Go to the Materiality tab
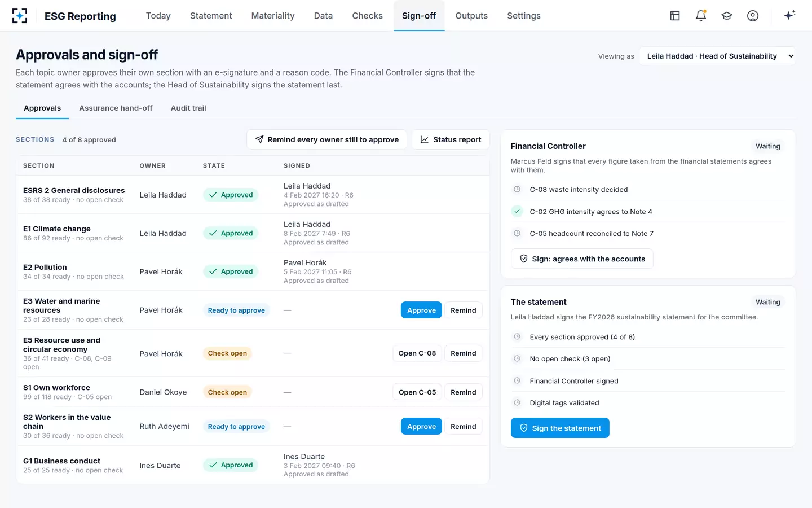This screenshot has width=812, height=508. pyautogui.click(x=273, y=16)
